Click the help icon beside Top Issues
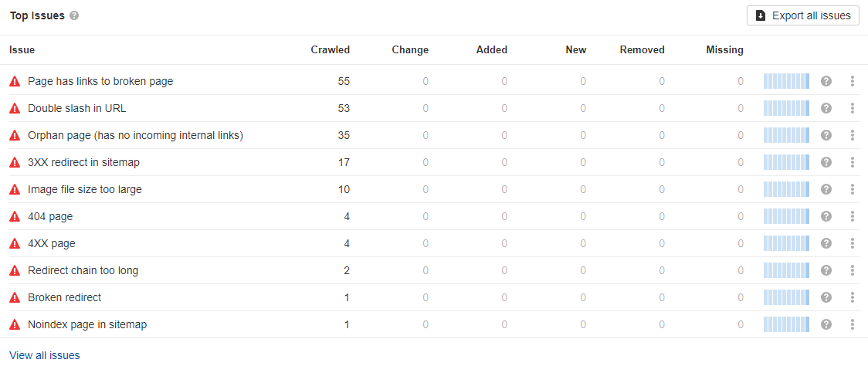Viewport: 868px width, 373px height. click(x=74, y=15)
